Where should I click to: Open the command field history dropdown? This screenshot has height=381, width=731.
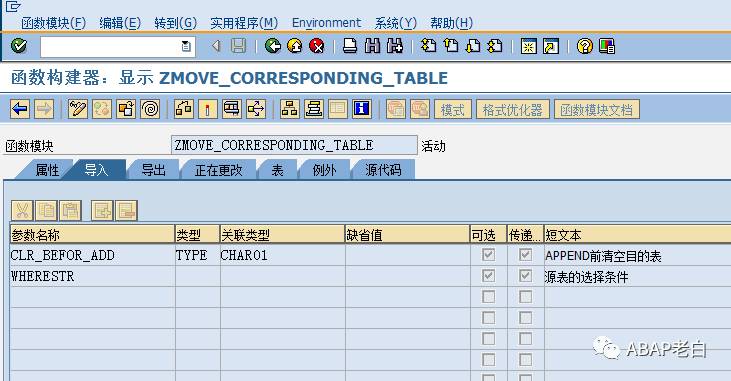[186, 46]
